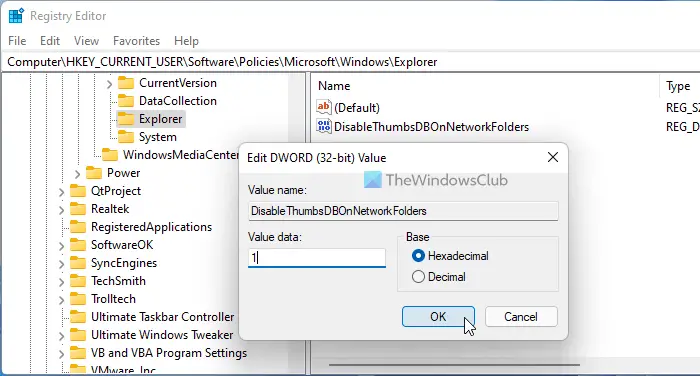Expand the SyncEngines key
Screen dimensions: 700x376
point(61,264)
